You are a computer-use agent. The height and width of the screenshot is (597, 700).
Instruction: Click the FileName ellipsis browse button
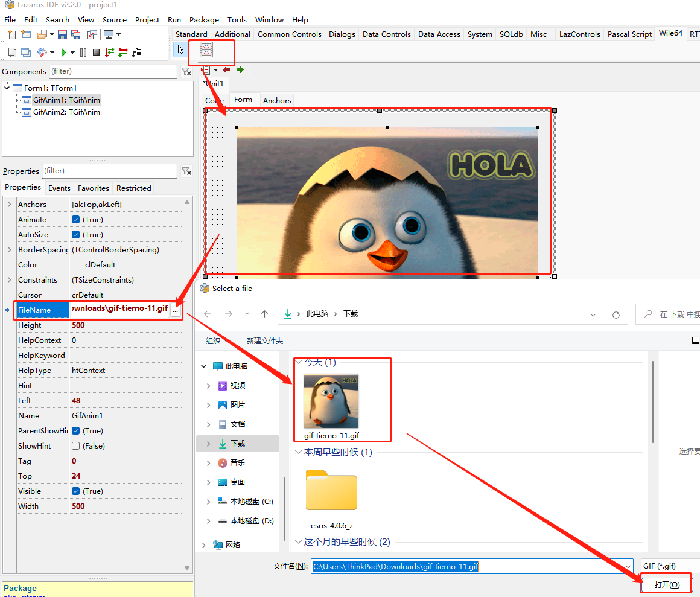(x=176, y=311)
